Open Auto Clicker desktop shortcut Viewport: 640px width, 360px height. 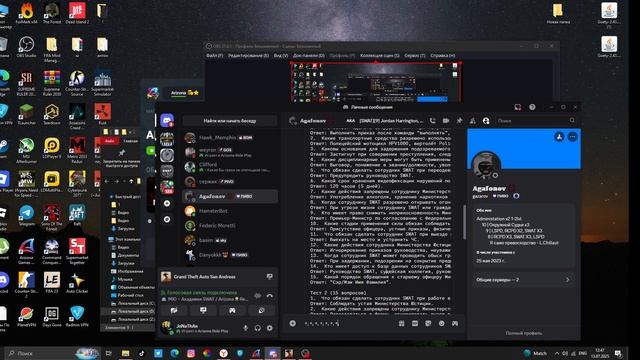pyautogui.click(x=77, y=283)
